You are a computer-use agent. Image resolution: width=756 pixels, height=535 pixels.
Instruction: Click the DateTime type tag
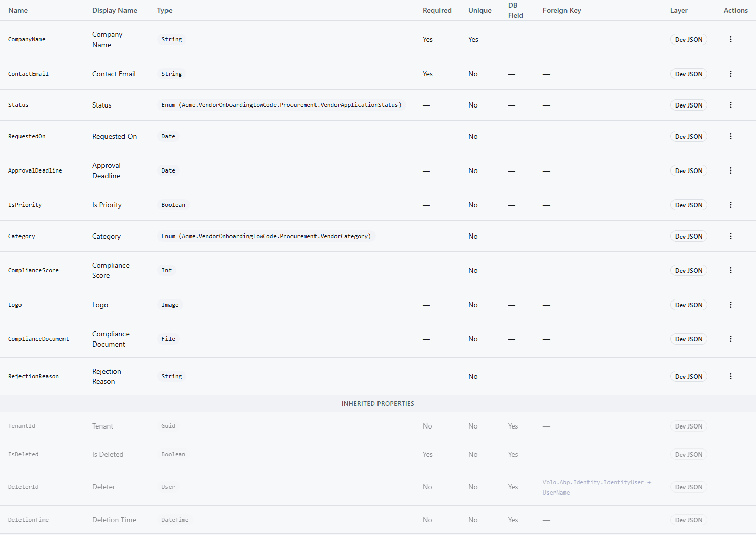(175, 520)
